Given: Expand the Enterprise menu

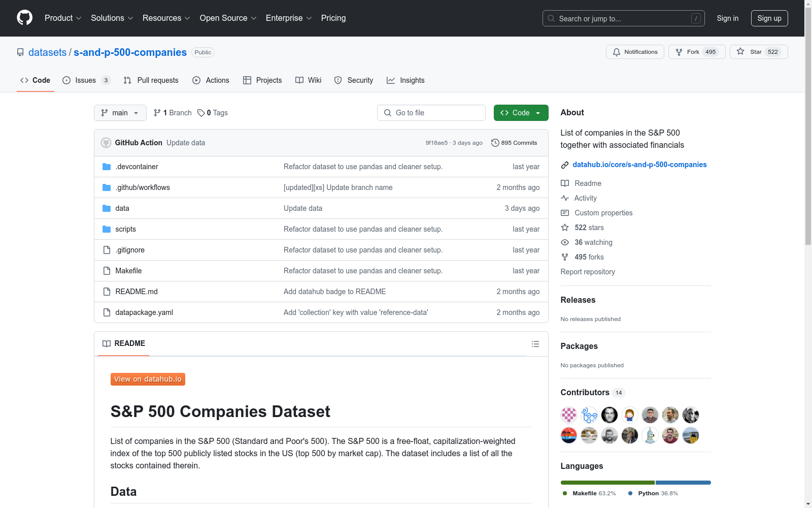Looking at the screenshot, I should tap(289, 18).
